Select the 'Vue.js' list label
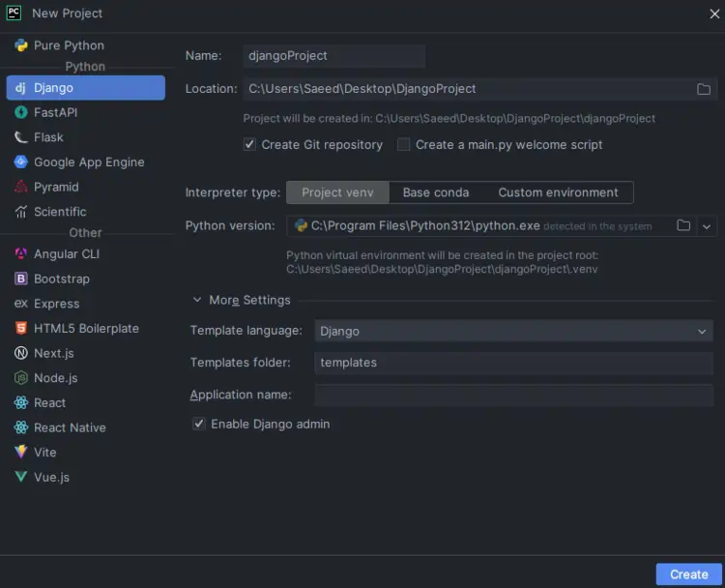The height and width of the screenshot is (588, 725). (52, 478)
